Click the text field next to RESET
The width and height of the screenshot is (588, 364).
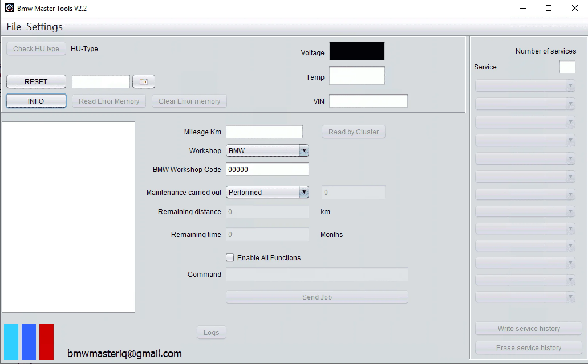[101, 82]
